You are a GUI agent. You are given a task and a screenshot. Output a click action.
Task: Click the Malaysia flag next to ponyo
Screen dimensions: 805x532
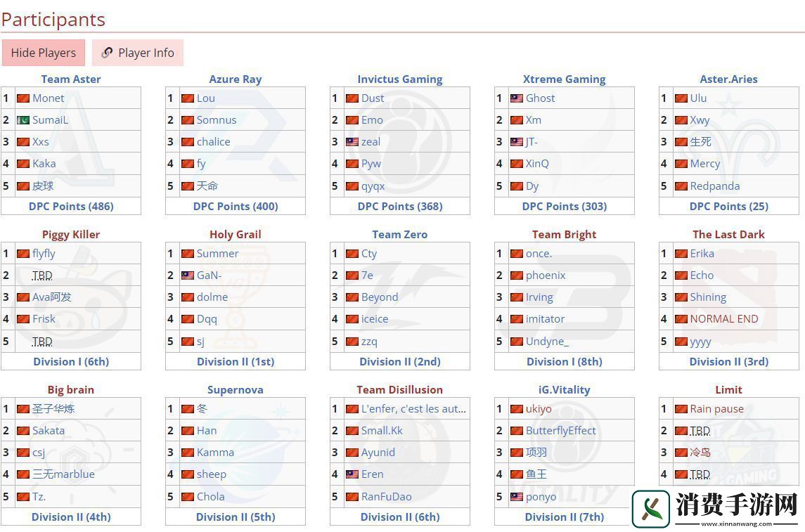click(x=517, y=497)
